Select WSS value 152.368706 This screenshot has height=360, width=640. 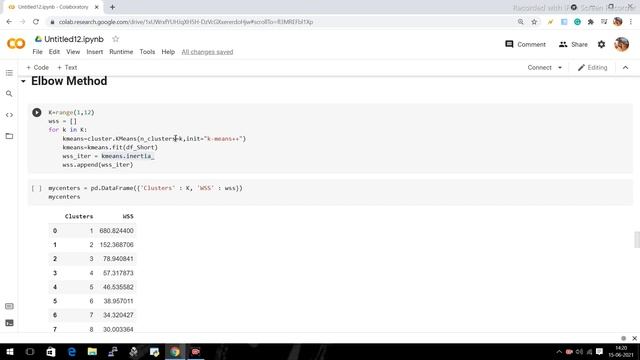tap(116, 244)
